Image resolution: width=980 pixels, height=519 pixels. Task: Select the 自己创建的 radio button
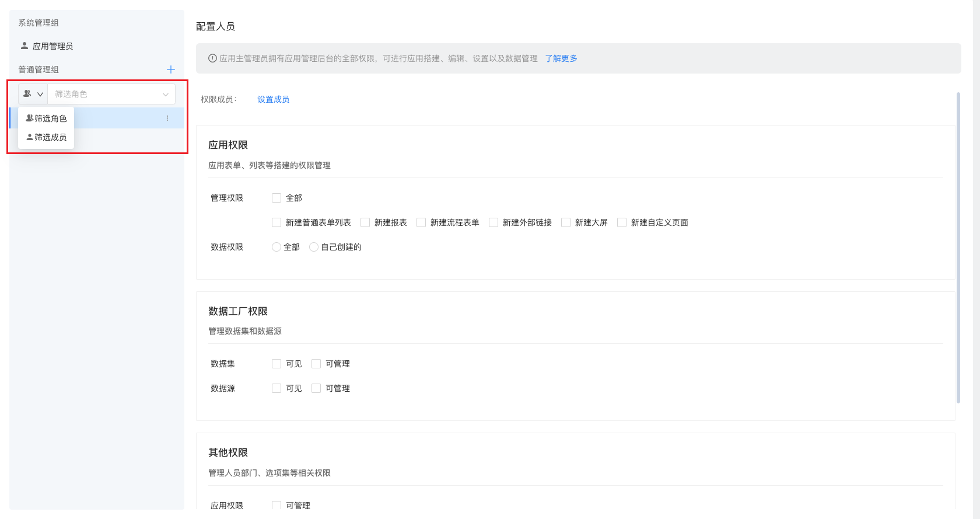pos(314,247)
